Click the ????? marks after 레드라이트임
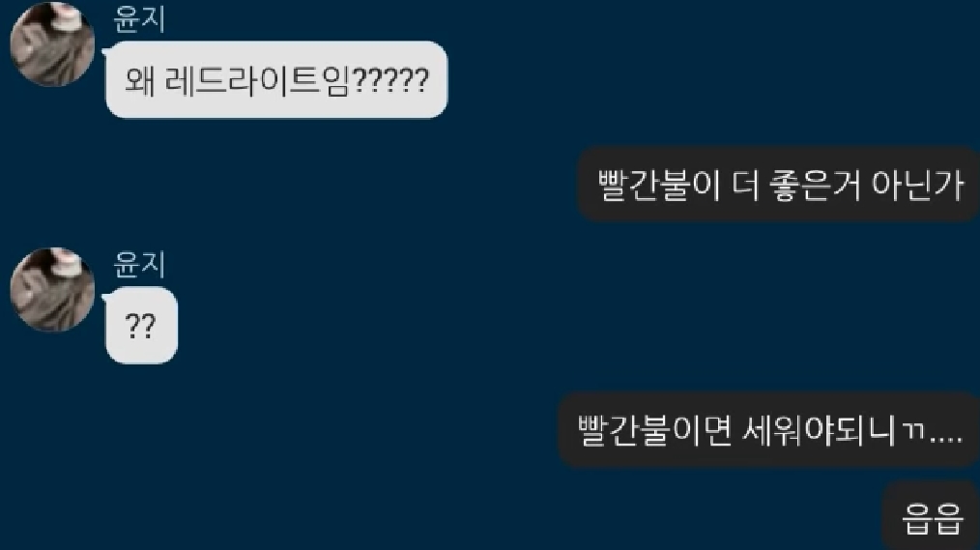 pos(390,80)
